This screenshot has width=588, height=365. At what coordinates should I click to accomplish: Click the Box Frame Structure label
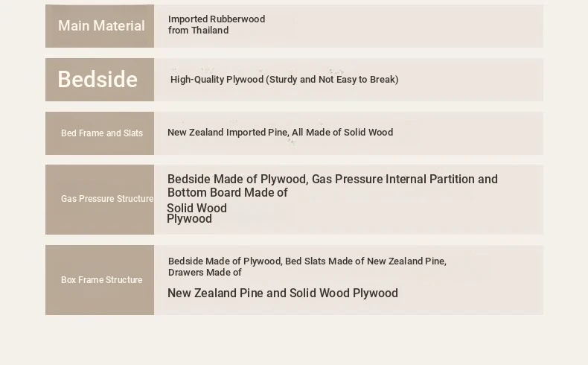(102, 280)
